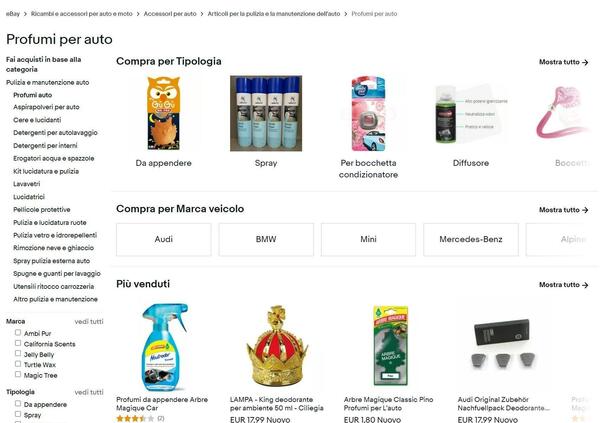Viewport: 600px width, 423px height.
Task: Check the Ambi Pur brand checkbox
Action: point(18,333)
